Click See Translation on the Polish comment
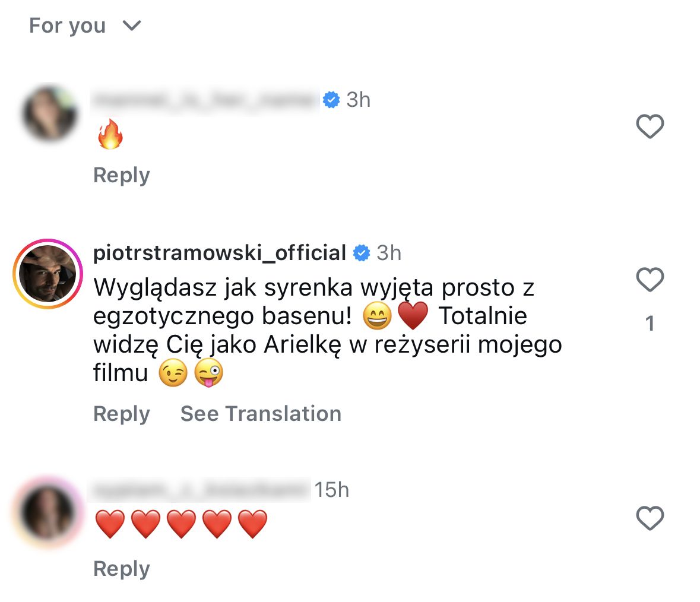700x602 pixels. click(x=260, y=414)
